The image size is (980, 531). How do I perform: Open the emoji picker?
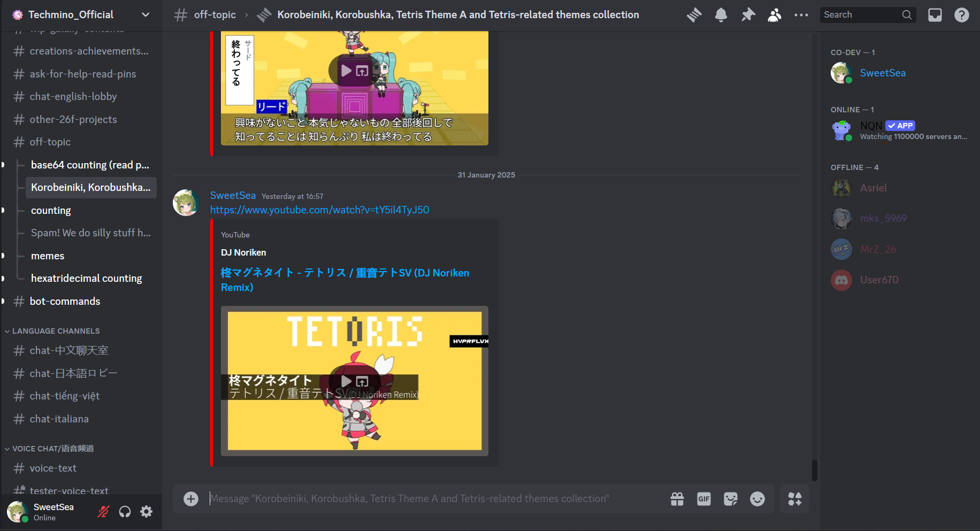point(757,499)
